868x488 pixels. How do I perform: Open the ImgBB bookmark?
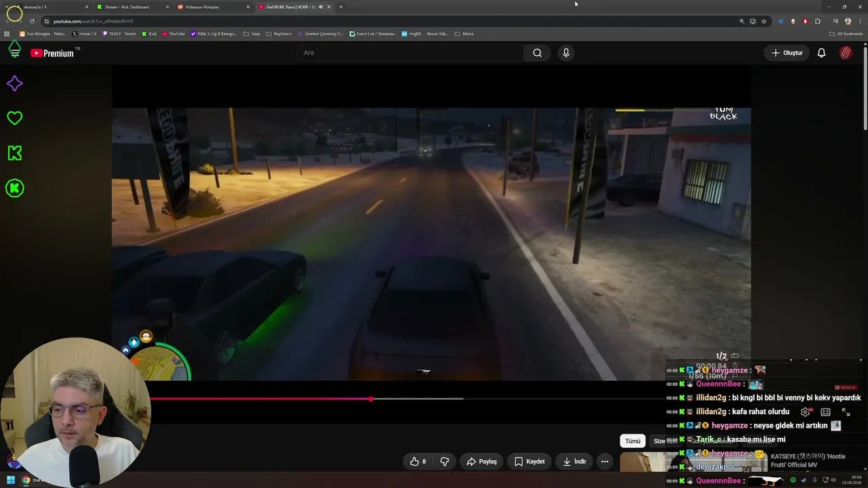(425, 34)
